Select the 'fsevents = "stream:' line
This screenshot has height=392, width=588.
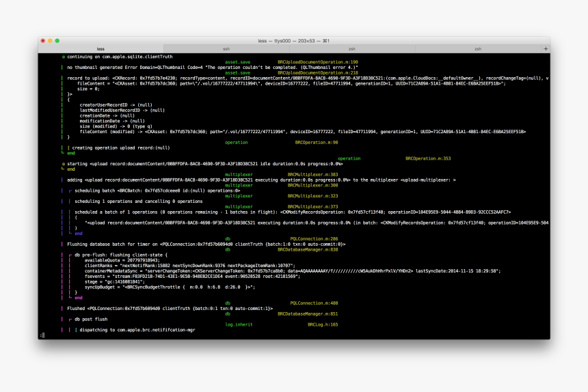[x=192, y=277]
